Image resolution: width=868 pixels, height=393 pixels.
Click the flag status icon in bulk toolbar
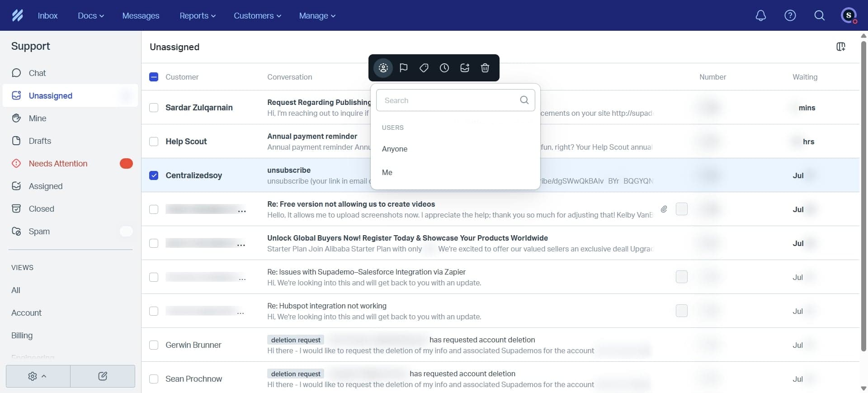404,68
